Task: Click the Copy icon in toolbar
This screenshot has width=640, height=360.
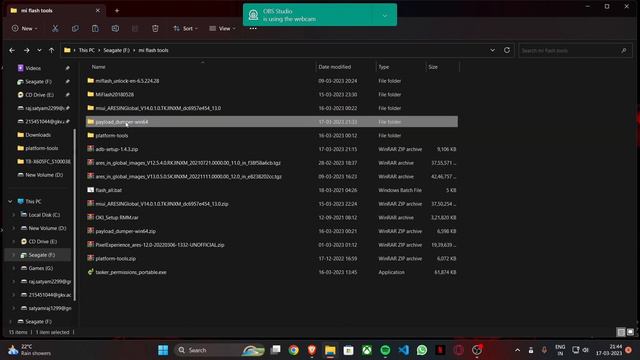Action: [75, 29]
